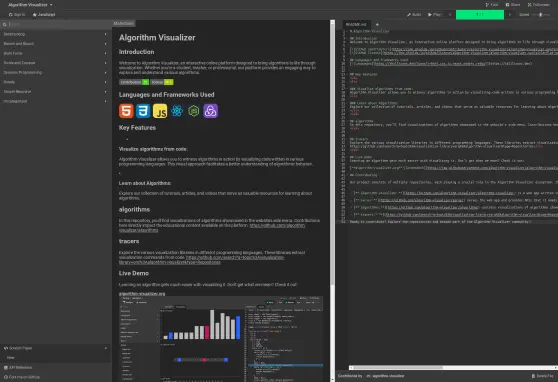Click the React atom logo icon
The image size is (558, 382).
coord(177,111)
